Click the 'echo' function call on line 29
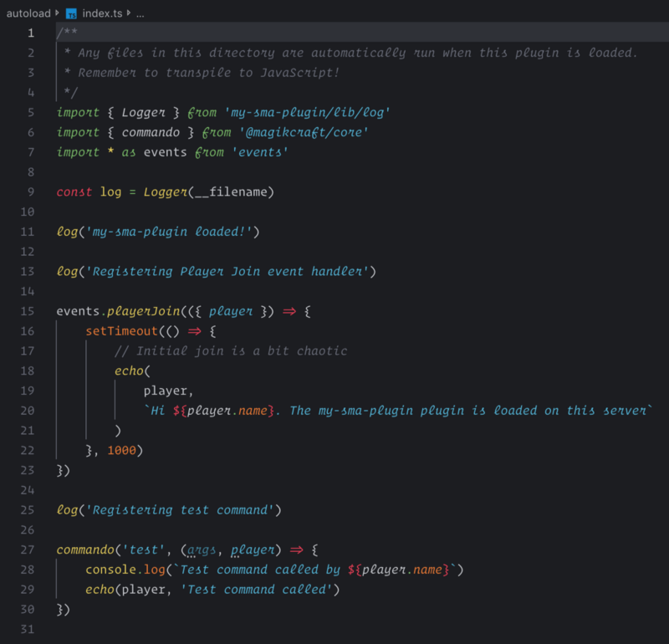The image size is (669, 644). pos(100,590)
